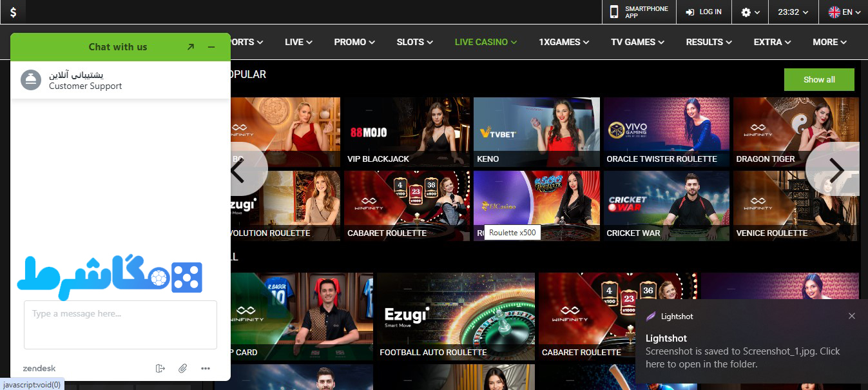Open the Winfinity card game with jersey dealer

[302, 317]
